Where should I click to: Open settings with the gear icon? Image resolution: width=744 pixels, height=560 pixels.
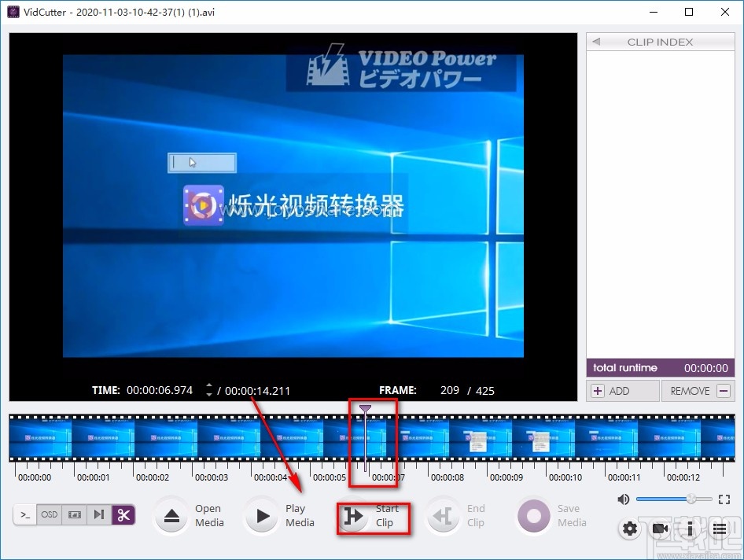tap(630, 529)
